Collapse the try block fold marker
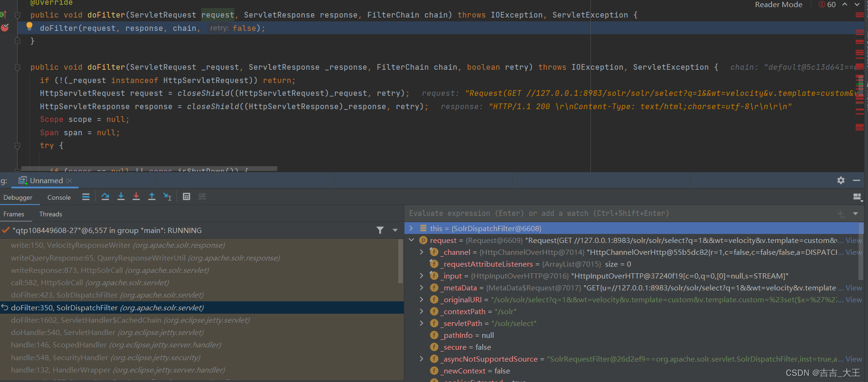 (x=18, y=146)
